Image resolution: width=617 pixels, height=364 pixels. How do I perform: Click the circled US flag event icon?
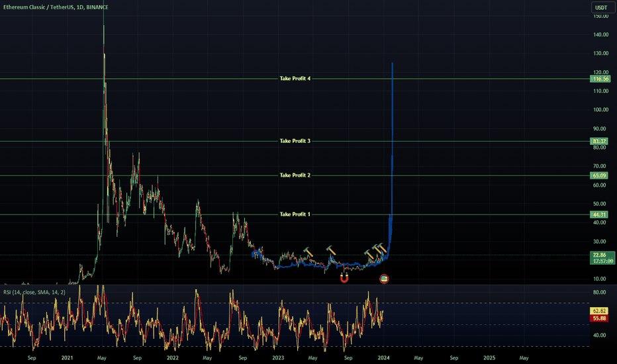click(x=384, y=279)
